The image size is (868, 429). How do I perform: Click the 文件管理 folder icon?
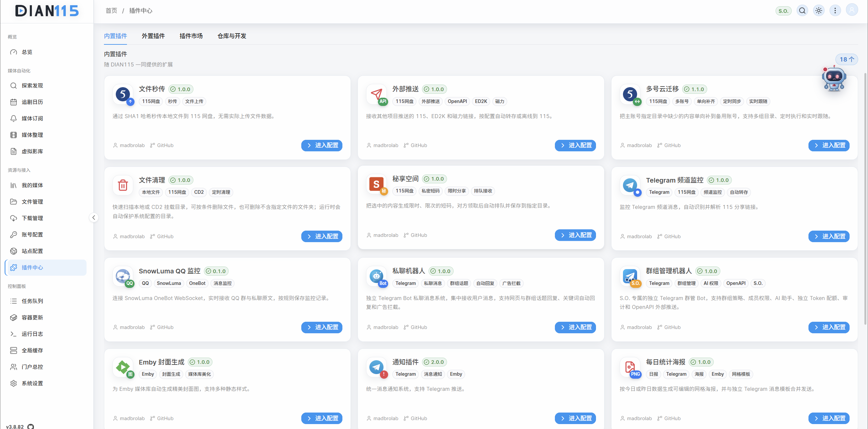(13, 202)
